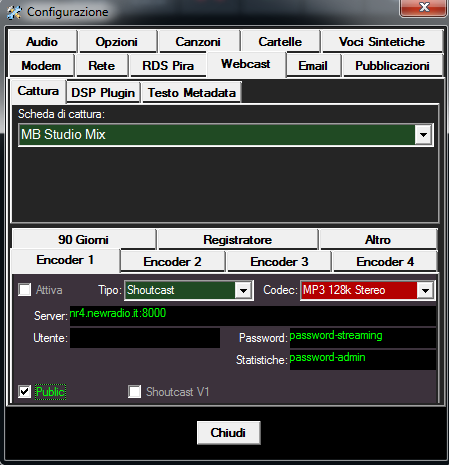Enable the Attiva checkbox
This screenshot has width=449, height=465.
coord(25,290)
